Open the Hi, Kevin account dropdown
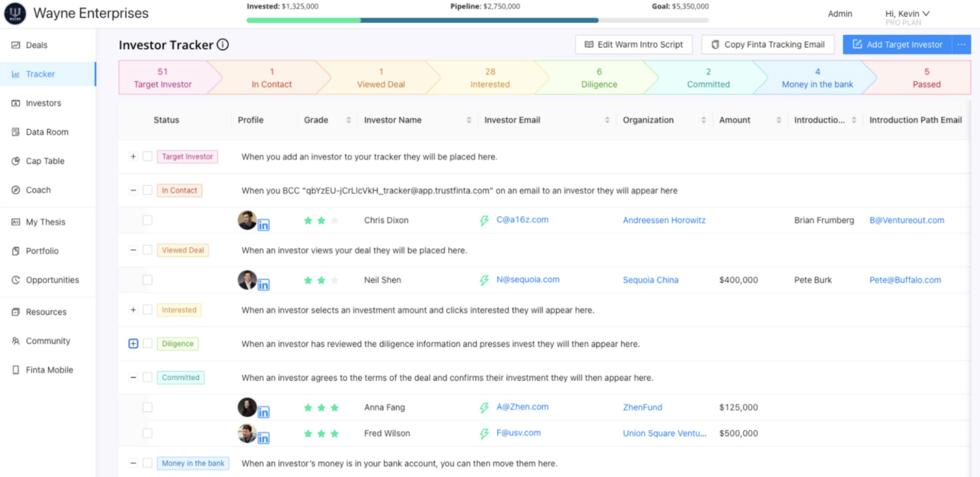This screenshot has width=980, height=477. click(x=907, y=13)
